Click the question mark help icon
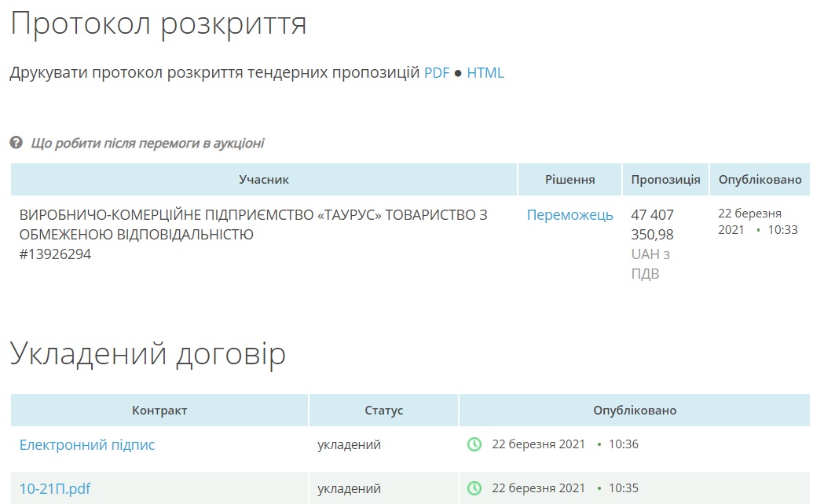The width and height of the screenshot is (813, 504). [16, 142]
